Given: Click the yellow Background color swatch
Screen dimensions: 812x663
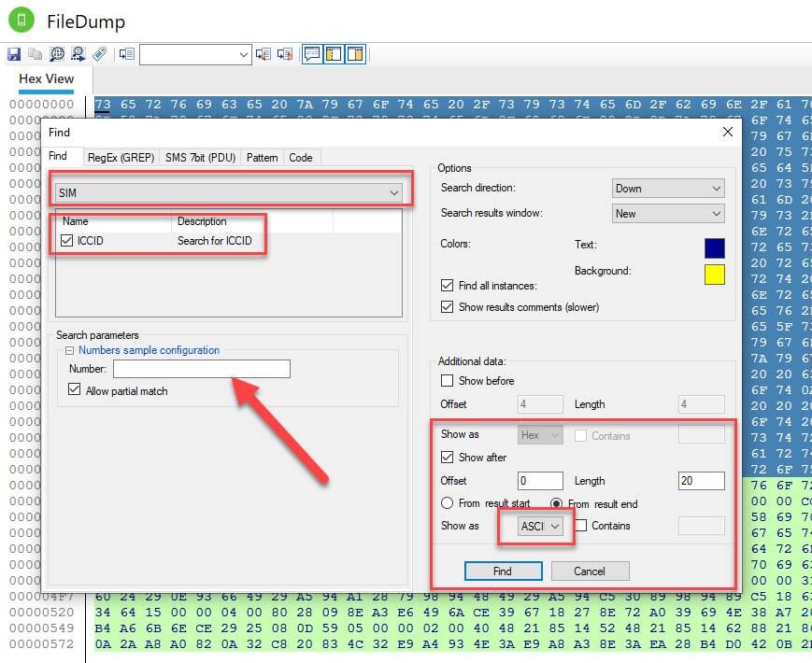Looking at the screenshot, I should 715,275.
